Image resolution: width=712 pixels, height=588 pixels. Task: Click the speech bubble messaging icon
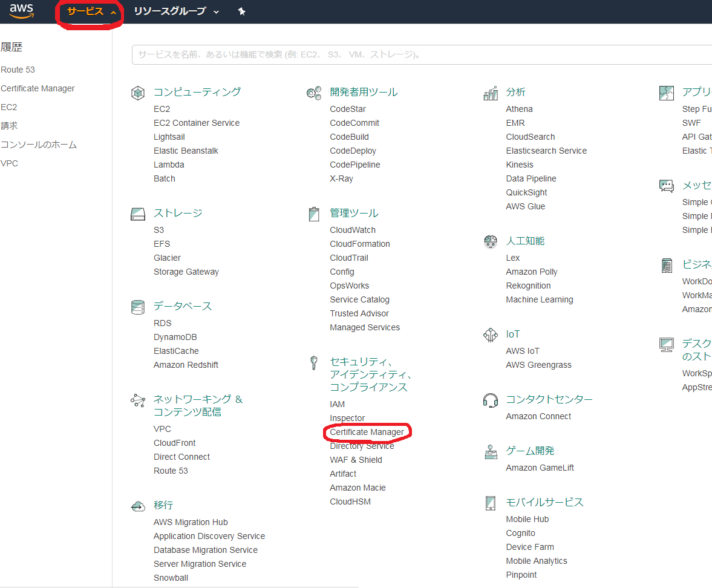(667, 186)
